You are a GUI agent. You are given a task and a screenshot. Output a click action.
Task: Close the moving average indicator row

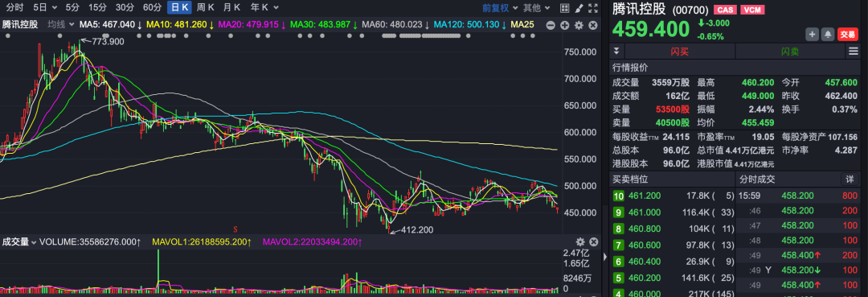593,25
